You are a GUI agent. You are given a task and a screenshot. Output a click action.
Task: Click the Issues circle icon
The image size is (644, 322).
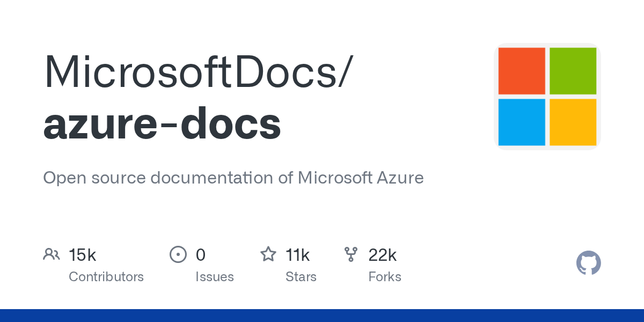(x=178, y=254)
